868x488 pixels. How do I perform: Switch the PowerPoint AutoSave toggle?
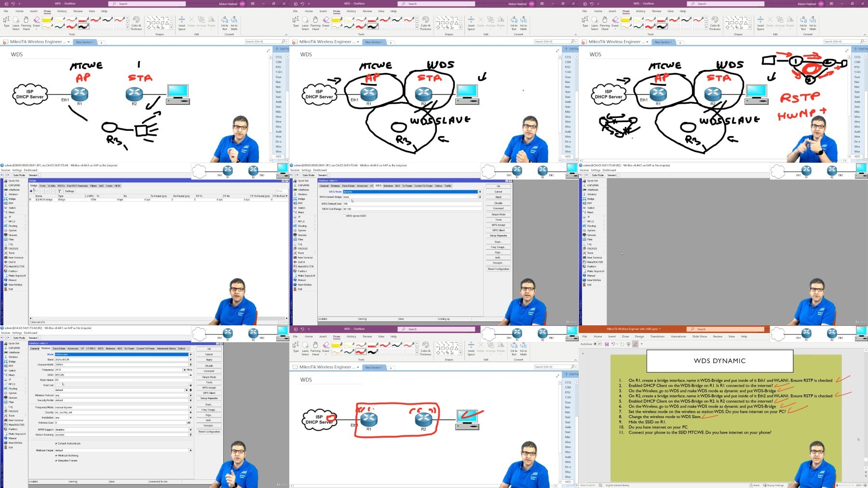(x=598, y=344)
